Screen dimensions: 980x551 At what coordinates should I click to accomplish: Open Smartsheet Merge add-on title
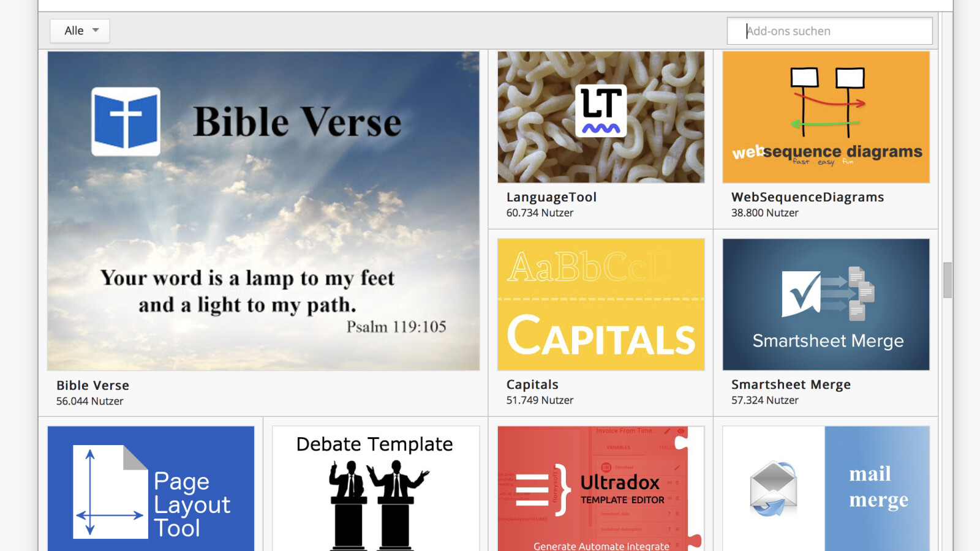click(x=791, y=384)
